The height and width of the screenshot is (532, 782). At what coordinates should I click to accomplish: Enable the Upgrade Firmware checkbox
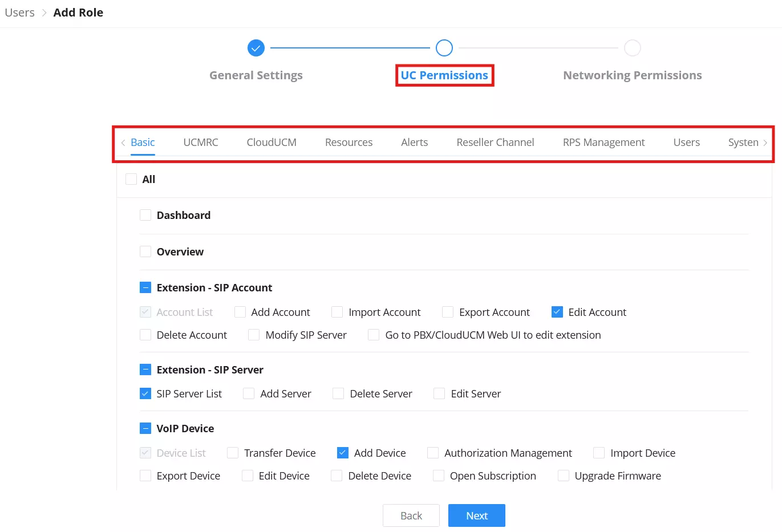point(564,476)
